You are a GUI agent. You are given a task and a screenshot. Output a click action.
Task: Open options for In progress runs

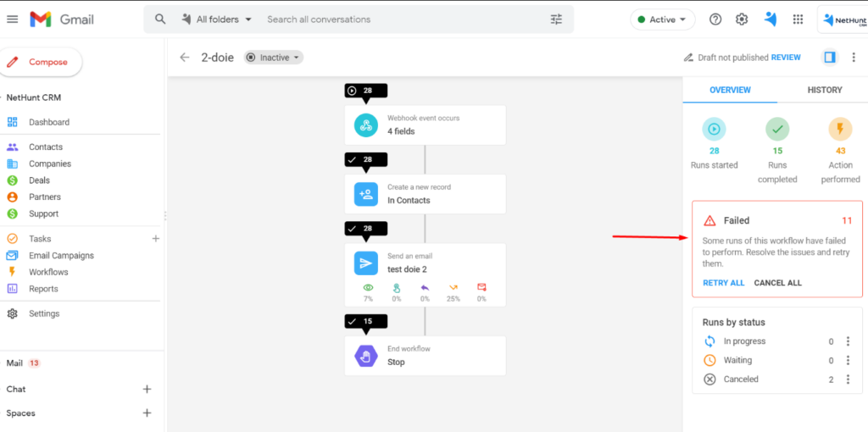coord(848,341)
